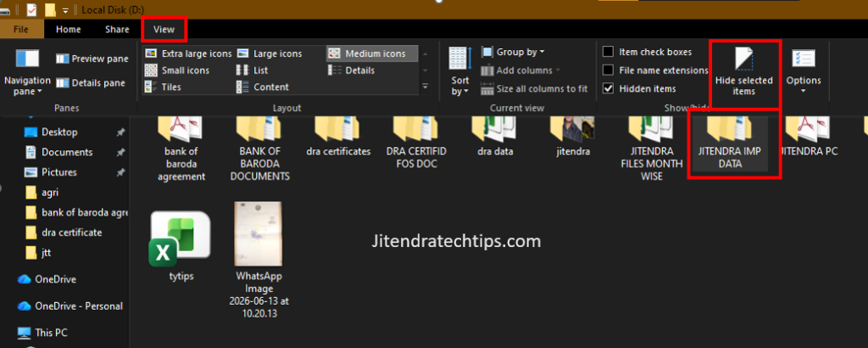Open the Add columns dropdown
868x348 pixels.
pyautogui.click(x=520, y=70)
